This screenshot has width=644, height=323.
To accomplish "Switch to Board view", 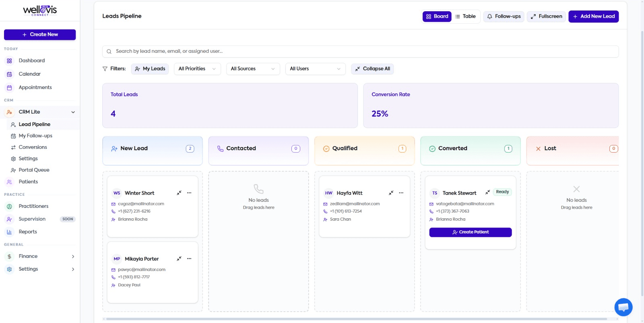I will click(x=437, y=17).
